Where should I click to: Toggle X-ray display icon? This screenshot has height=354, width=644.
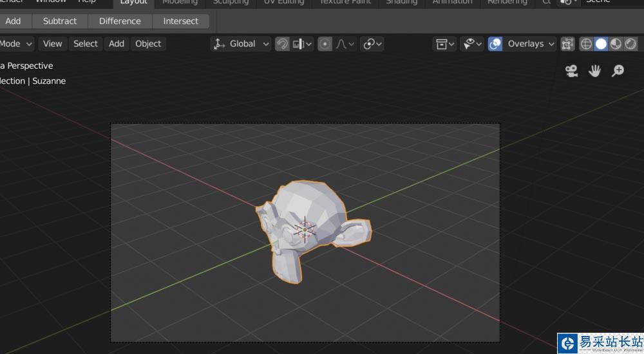click(567, 44)
